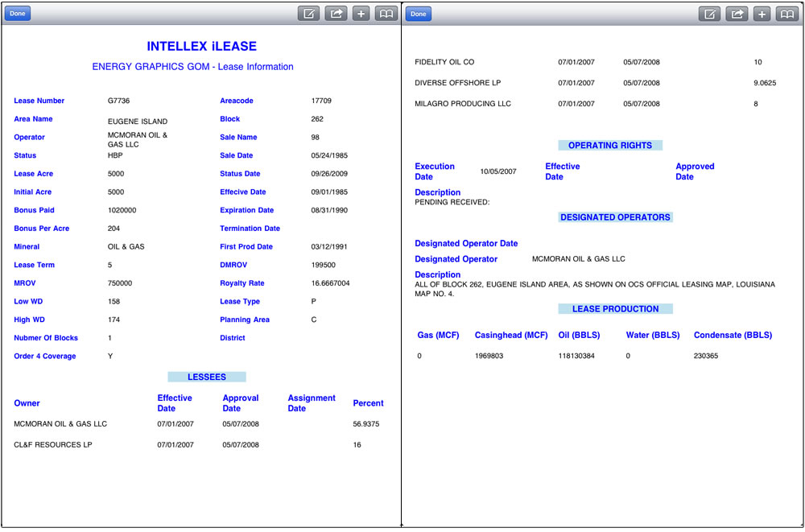Viewport: 805px width, 532px height.
Task: Select the High WD value 174
Action: (114, 320)
